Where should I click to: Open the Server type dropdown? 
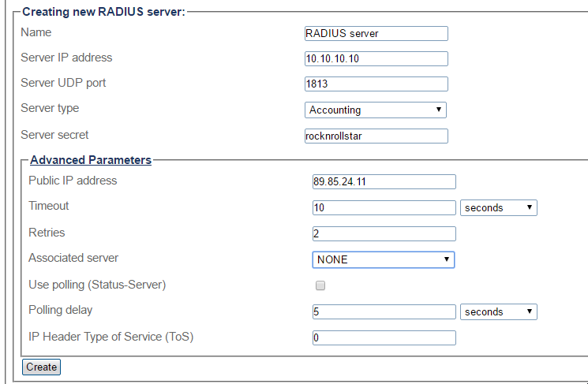pyautogui.click(x=376, y=110)
